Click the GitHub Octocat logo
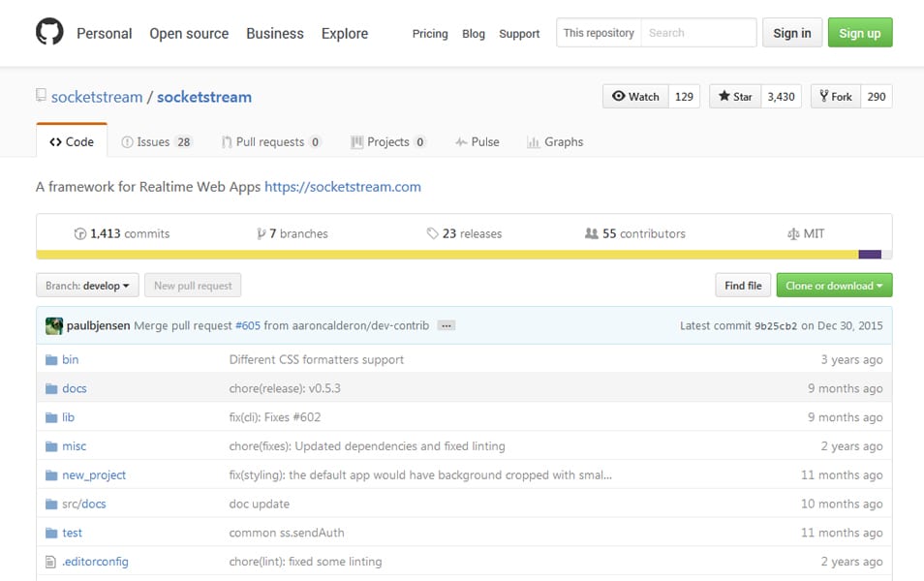Viewport: 924px width, 581px height. 49,32
